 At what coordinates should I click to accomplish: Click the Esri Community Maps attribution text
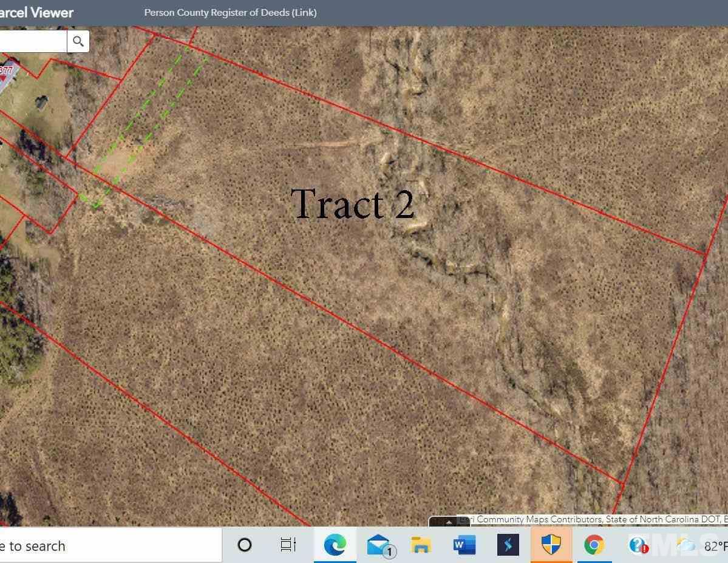593,519
